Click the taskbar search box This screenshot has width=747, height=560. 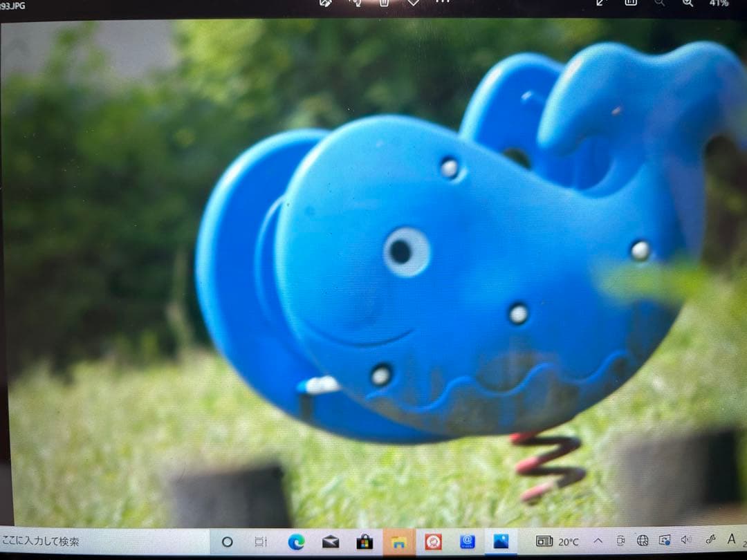click(104, 541)
